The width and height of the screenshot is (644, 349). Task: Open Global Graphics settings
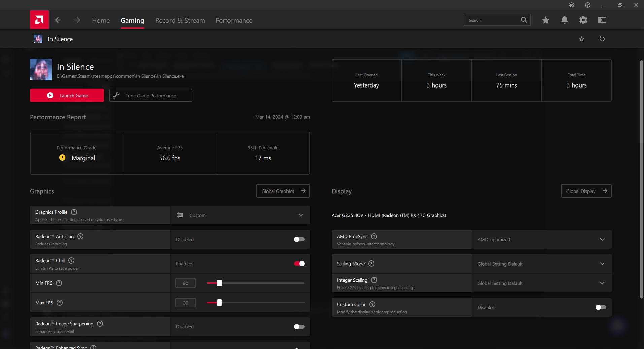coord(283,191)
